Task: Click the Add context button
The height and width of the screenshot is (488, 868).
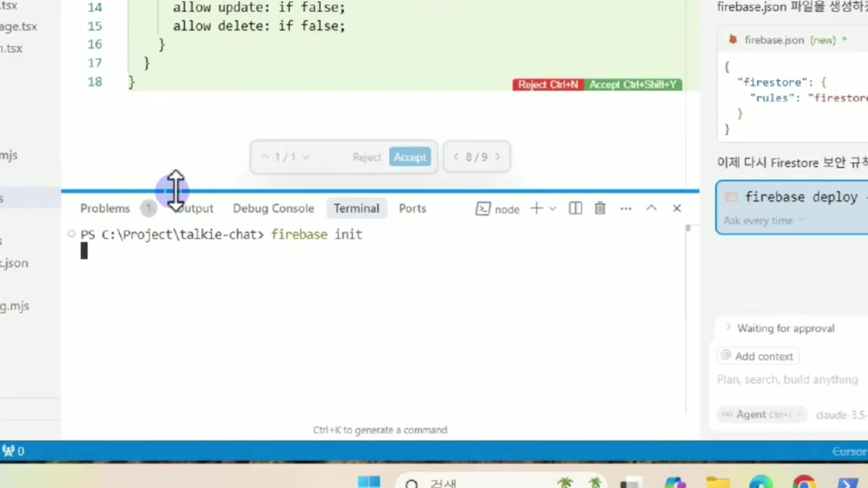Action: coord(757,356)
